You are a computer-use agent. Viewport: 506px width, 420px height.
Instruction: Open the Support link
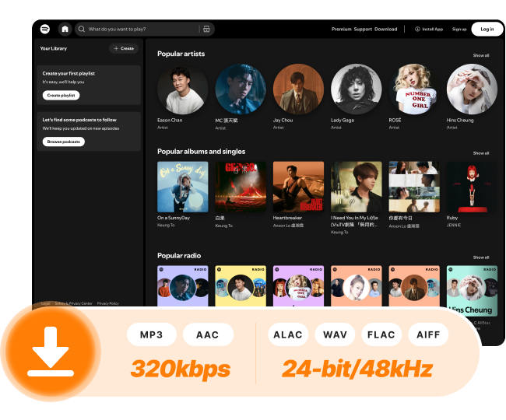tap(363, 29)
